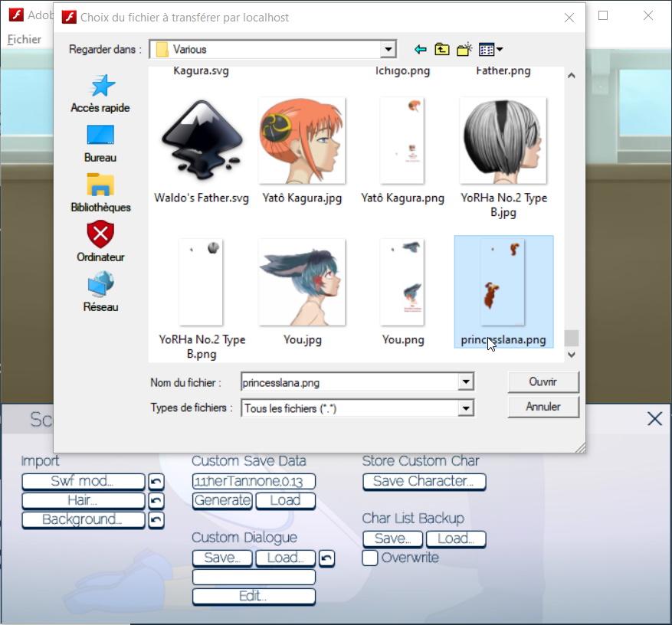Toggle the Overwrite checkbox

click(x=370, y=558)
